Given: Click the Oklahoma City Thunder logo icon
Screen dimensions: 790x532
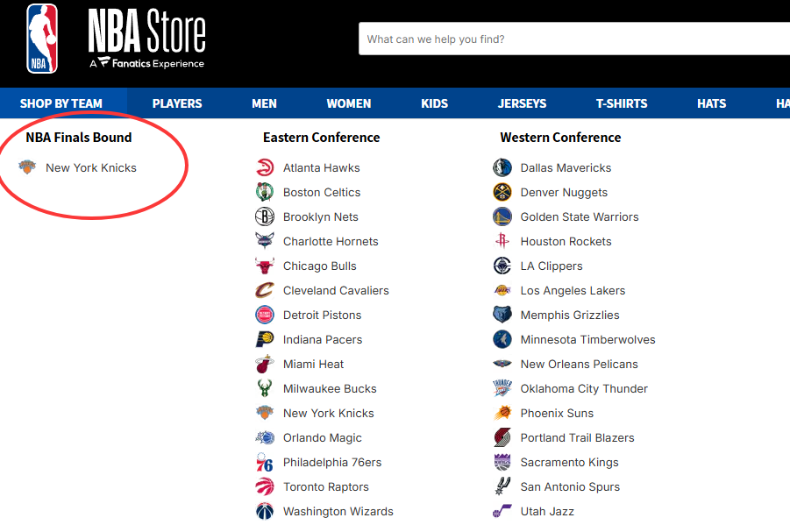Looking at the screenshot, I should [502, 388].
